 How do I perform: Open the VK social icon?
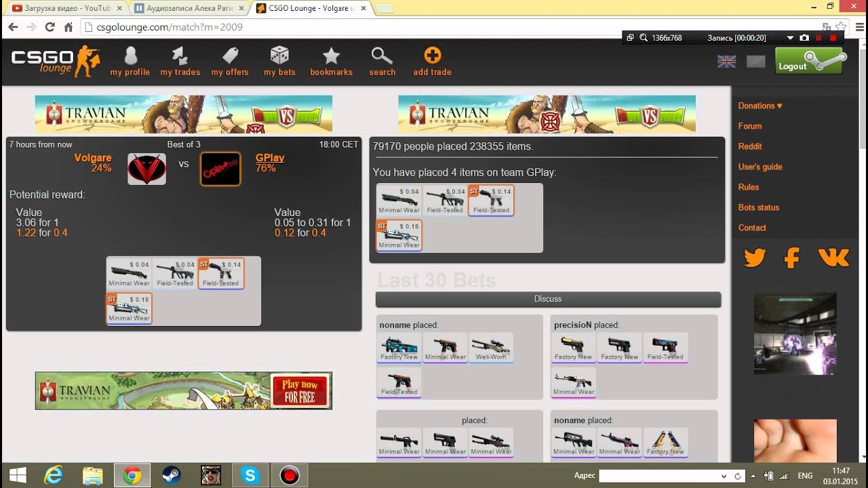tap(833, 258)
